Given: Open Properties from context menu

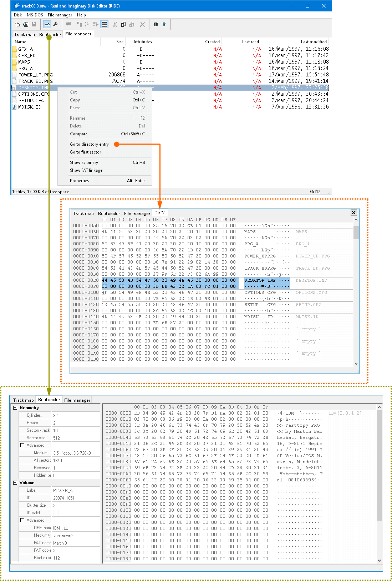Looking at the screenshot, I should tap(105, 181).
